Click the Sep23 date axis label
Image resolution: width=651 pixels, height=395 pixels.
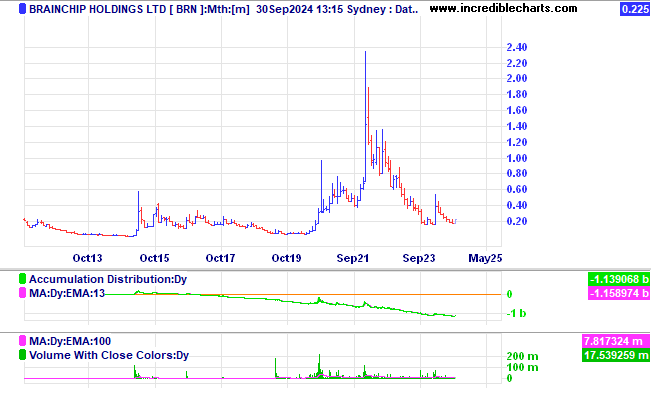click(x=419, y=258)
